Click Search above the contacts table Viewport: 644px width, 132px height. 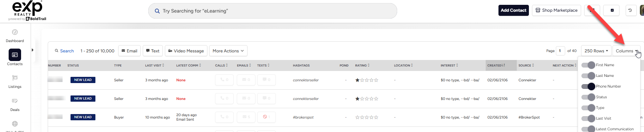(64, 51)
